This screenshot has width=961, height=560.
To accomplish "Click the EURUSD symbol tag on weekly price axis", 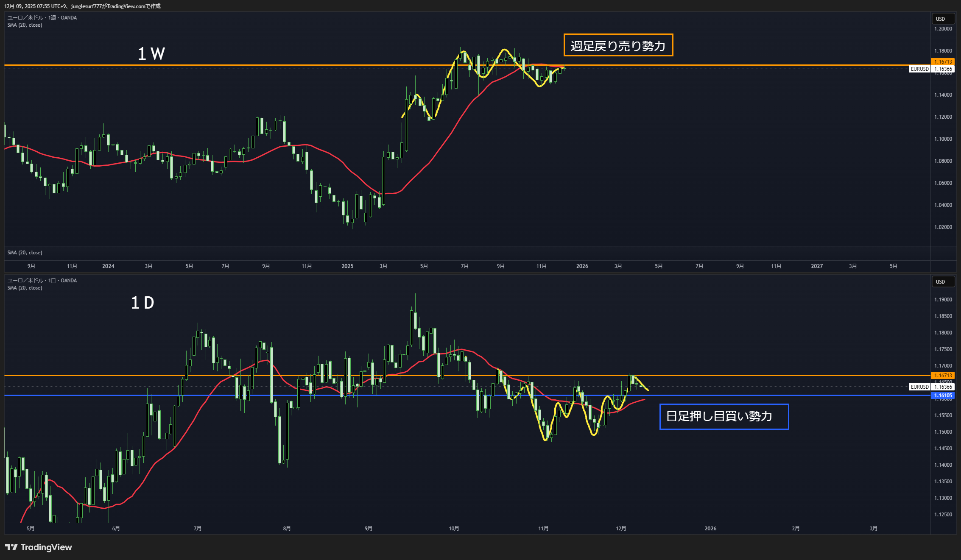I will pos(919,69).
